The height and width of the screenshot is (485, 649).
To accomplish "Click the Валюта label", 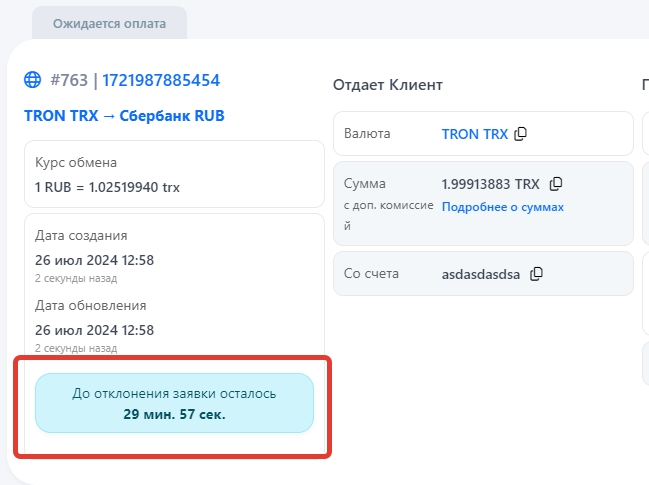I will coord(367,134).
